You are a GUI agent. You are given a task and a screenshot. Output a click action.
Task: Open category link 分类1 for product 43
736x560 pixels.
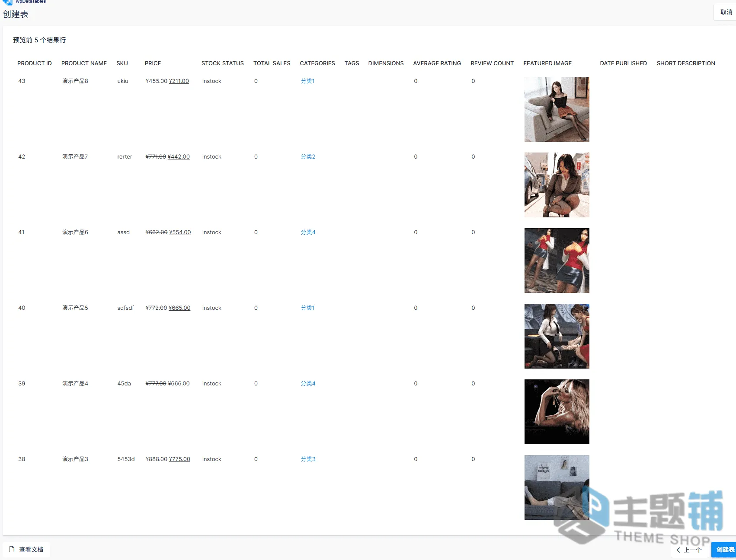(307, 81)
